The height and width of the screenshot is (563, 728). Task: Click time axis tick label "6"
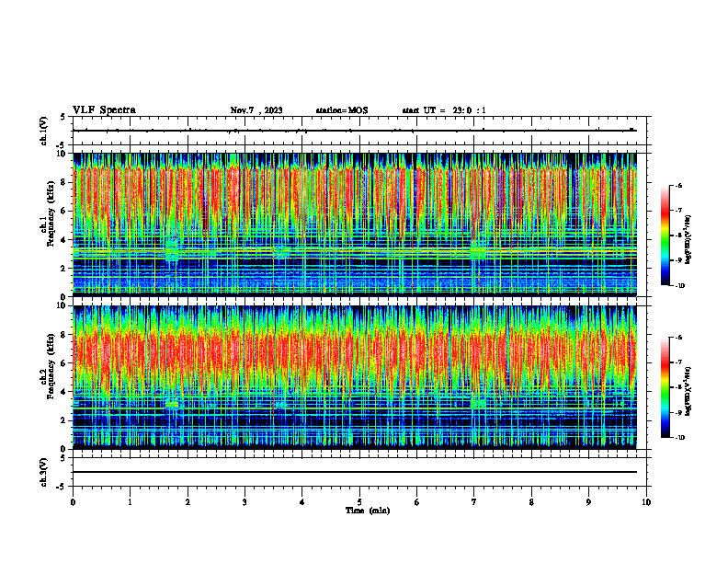[417, 502]
